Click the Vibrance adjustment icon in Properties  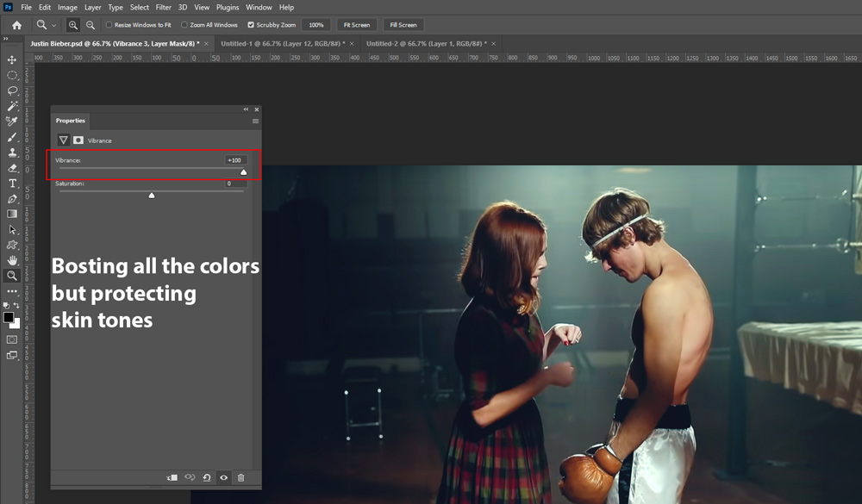click(63, 140)
